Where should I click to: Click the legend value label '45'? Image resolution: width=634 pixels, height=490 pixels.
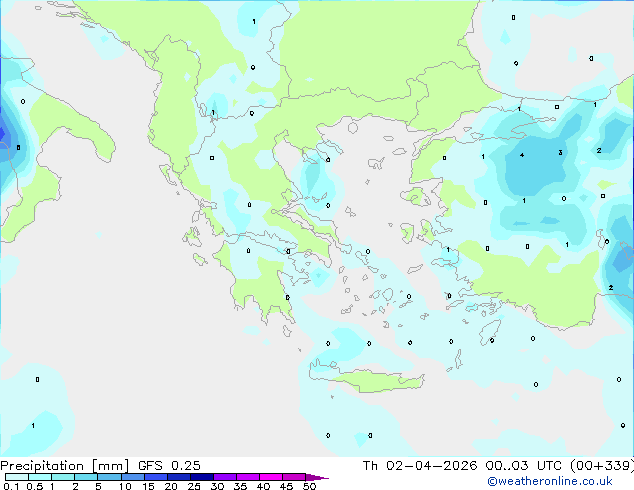[x=287, y=486]
